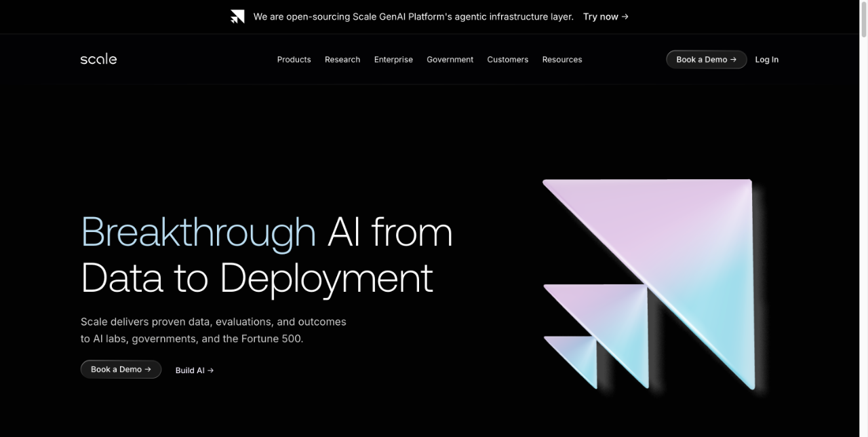This screenshot has width=868, height=437.
Task: Open the Research menu
Action: point(342,60)
